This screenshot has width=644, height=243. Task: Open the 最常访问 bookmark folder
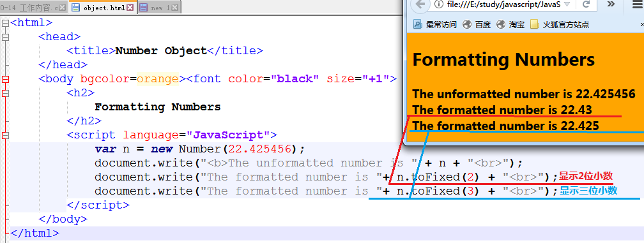(435, 25)
